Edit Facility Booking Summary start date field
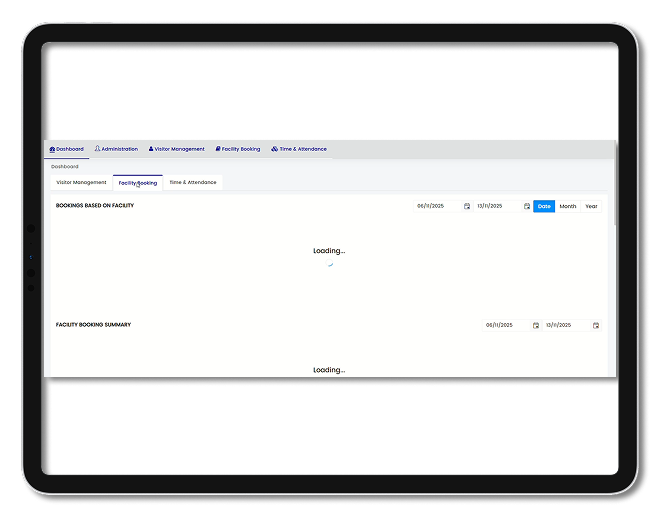Viewport: 660px width, 520px height. pyautogui.click(x=507, y=325)
